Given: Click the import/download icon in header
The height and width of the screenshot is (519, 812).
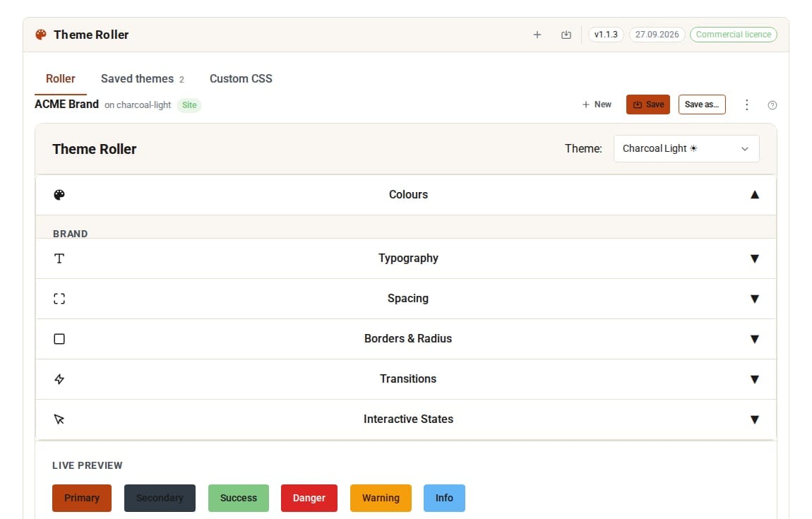Looking at the screenshot, I should click(566, 35).
